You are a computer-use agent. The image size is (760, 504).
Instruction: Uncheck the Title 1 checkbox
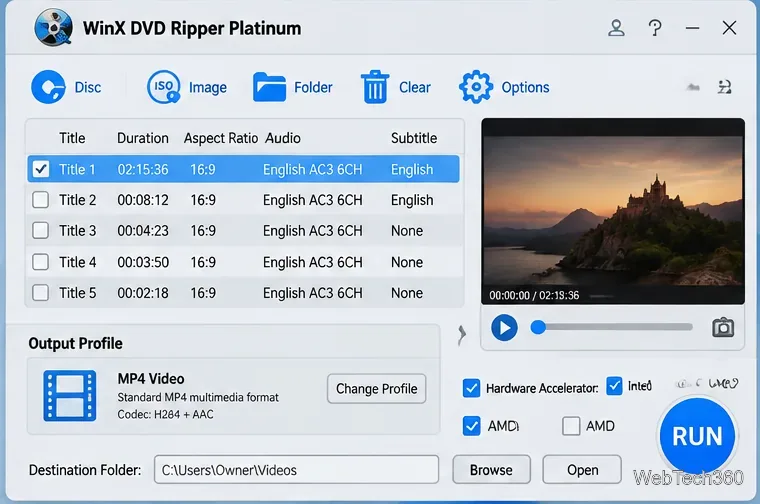40,169
